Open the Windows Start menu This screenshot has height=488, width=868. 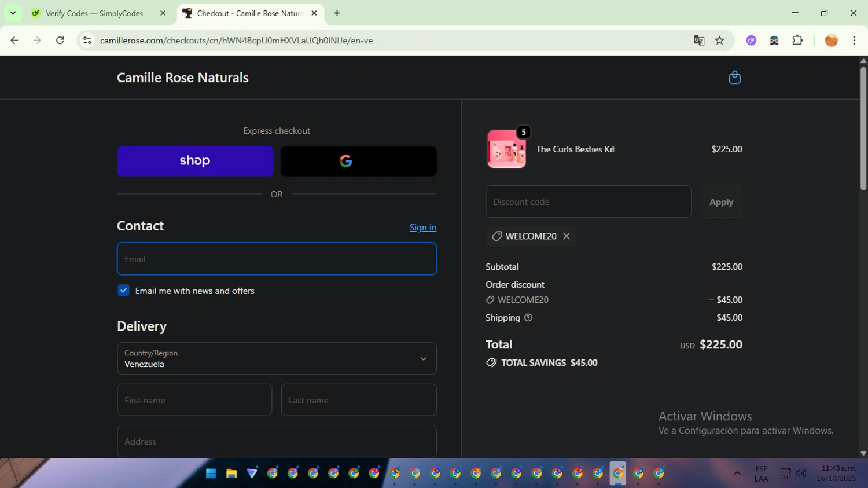211,474
